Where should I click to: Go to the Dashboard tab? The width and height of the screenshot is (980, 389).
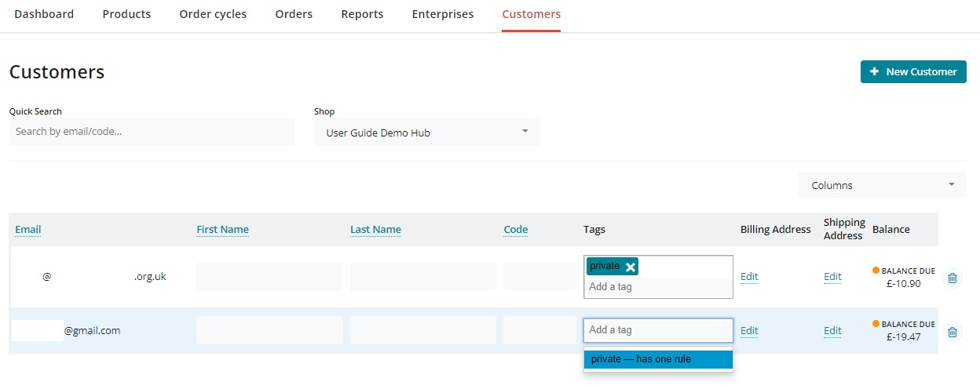(x=44, y=14)
